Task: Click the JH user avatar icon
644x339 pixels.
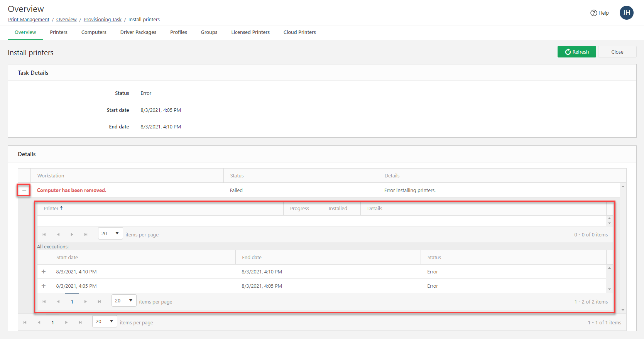Action: click(x=626, y=13)
